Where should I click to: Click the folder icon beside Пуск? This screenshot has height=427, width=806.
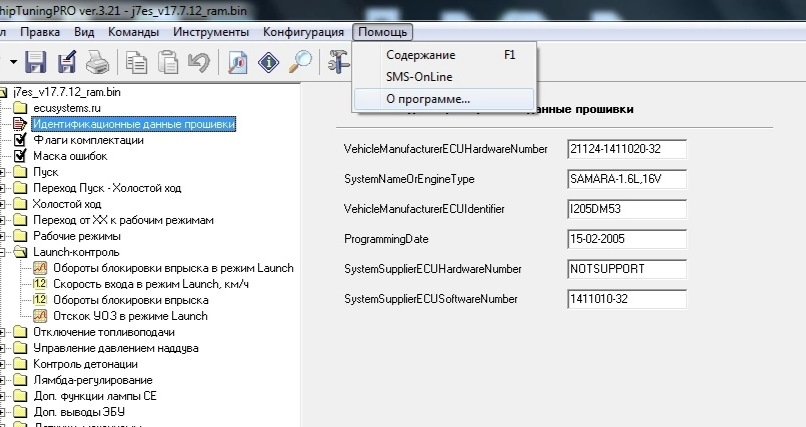(x=20, y=172)
